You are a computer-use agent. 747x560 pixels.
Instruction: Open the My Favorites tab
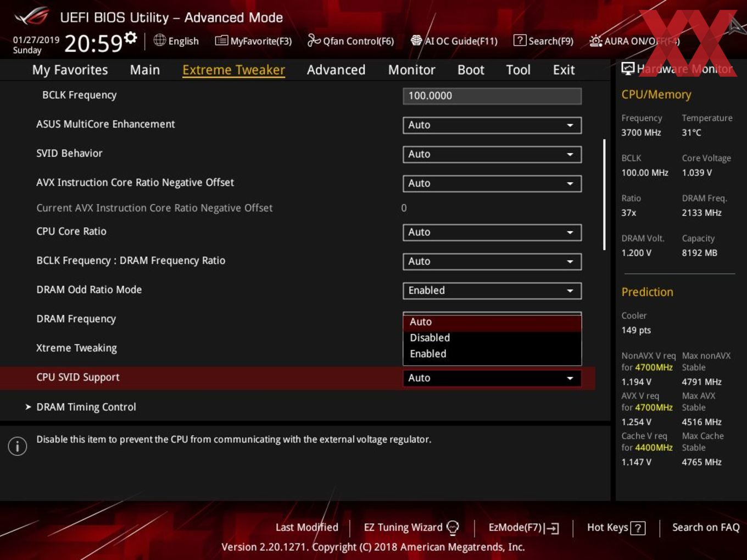click(x=70, y=70)
